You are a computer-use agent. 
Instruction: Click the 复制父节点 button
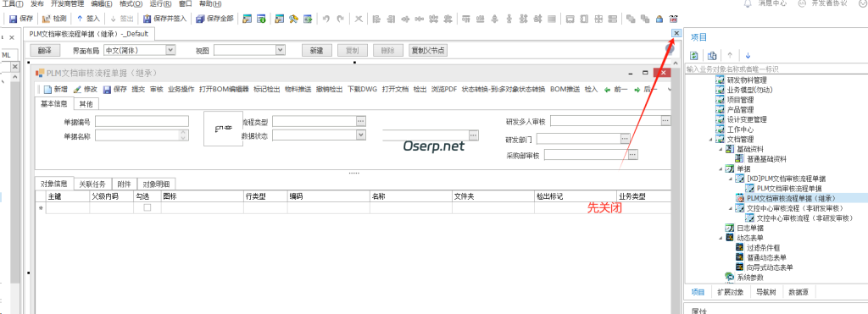point(428,50)
